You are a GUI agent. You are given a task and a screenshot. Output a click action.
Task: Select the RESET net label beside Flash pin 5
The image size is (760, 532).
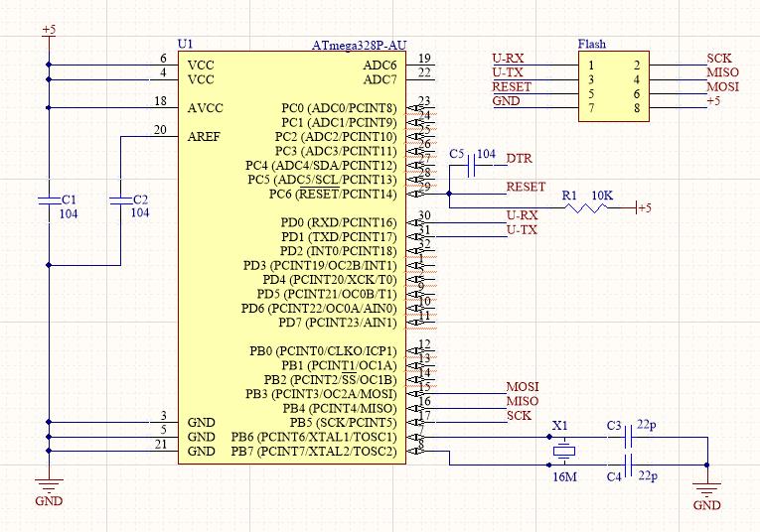tap(512, 86)
